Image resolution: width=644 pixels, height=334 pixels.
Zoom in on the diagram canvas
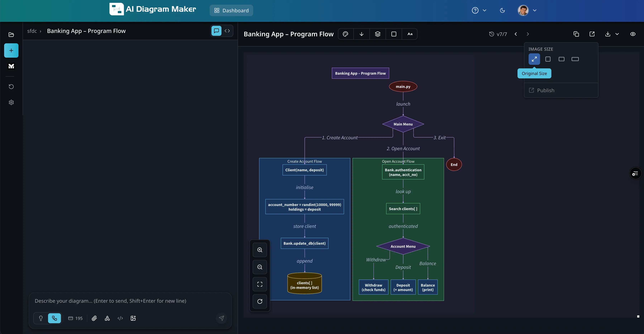pyautogui.click(x=260, y=250)
